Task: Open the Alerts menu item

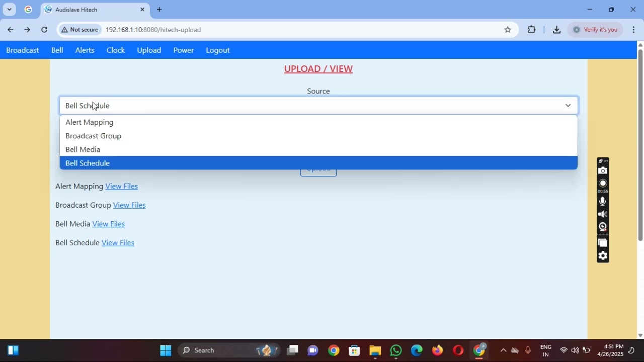Action: [x=85, y=50]
